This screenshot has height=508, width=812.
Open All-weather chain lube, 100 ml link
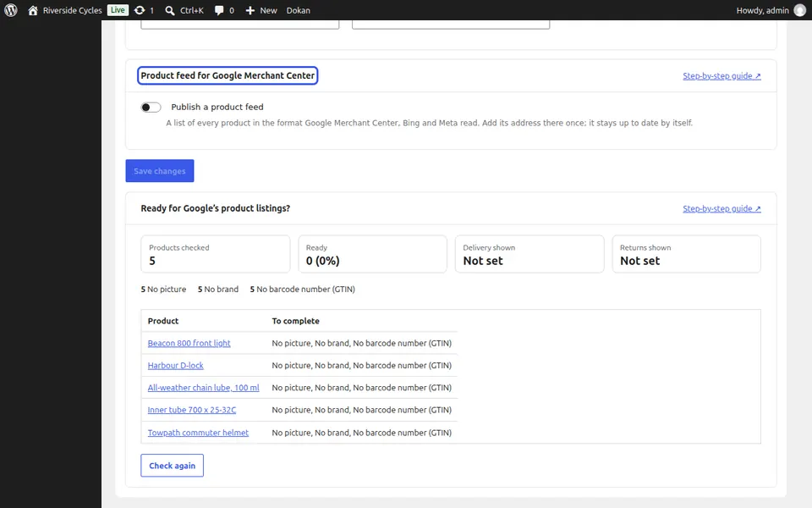click(x=203, y=388)
